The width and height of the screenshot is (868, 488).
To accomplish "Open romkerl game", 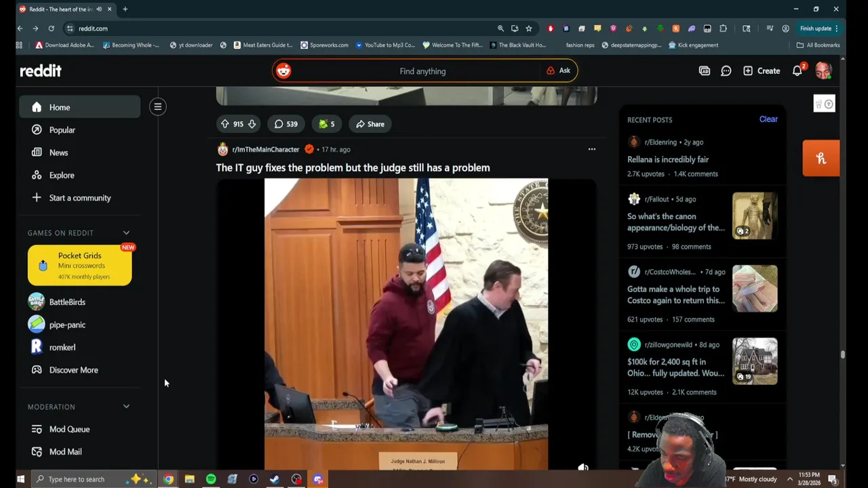I will tap(79, 347).
